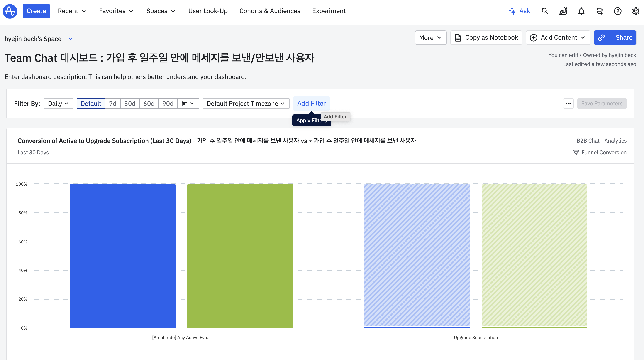Open the notifications bell icon
The image size is (644, 360).
point(581,11)
